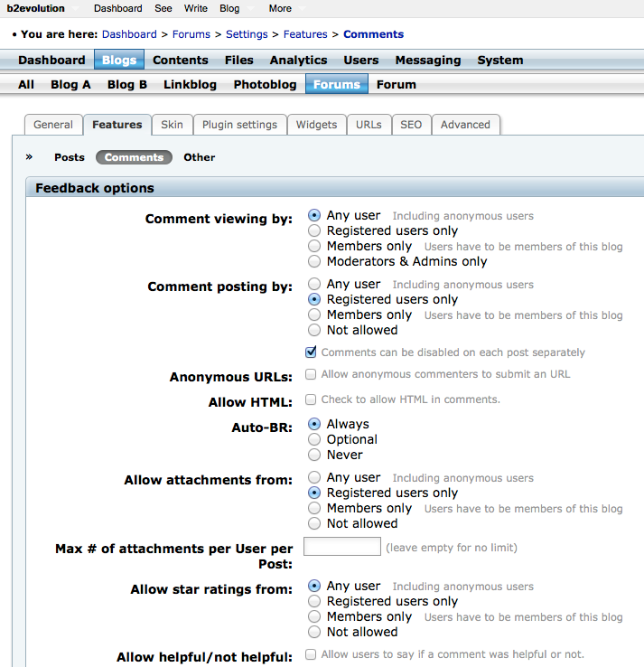Viewport: 644px width, 667px height.
Task: Open the Comments features section pill
Action: point(134,157)
